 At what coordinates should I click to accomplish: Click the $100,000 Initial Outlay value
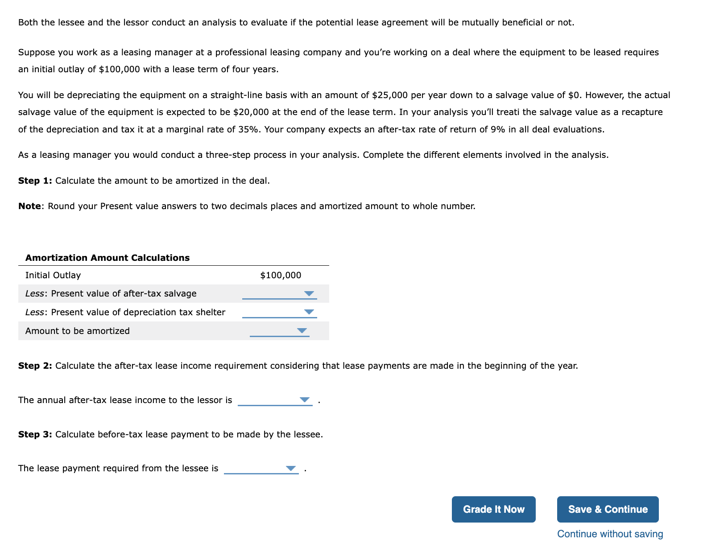(x=281, y=275)
